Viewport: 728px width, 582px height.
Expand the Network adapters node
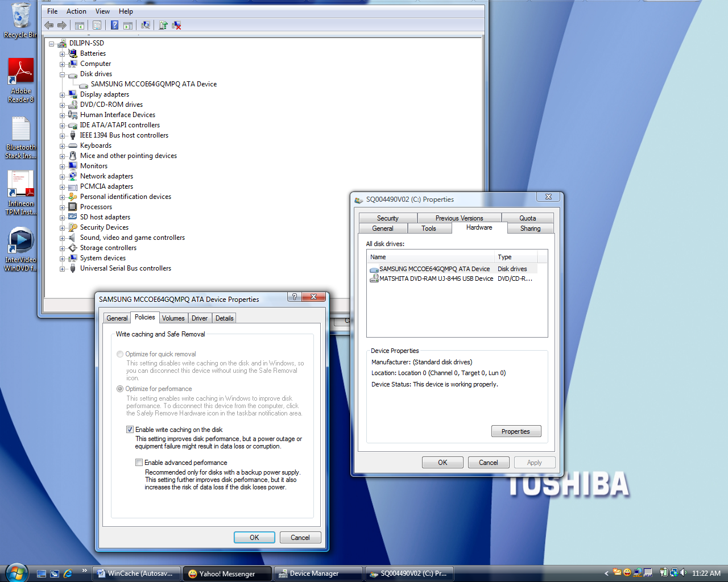(62, 177)
